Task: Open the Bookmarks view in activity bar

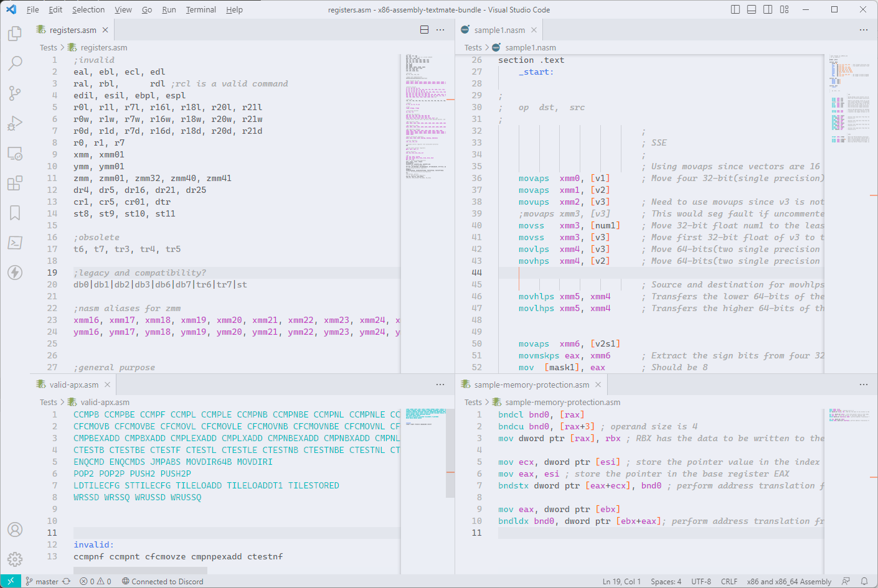Action: pos(15,213)
